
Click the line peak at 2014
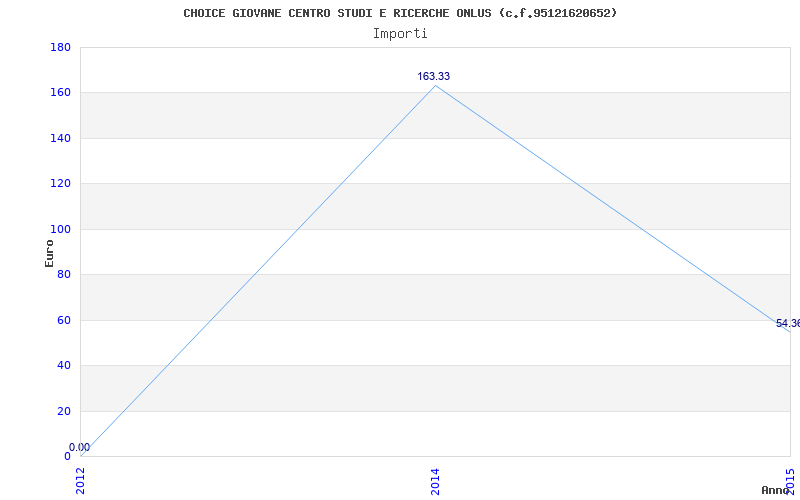[435, 85]
